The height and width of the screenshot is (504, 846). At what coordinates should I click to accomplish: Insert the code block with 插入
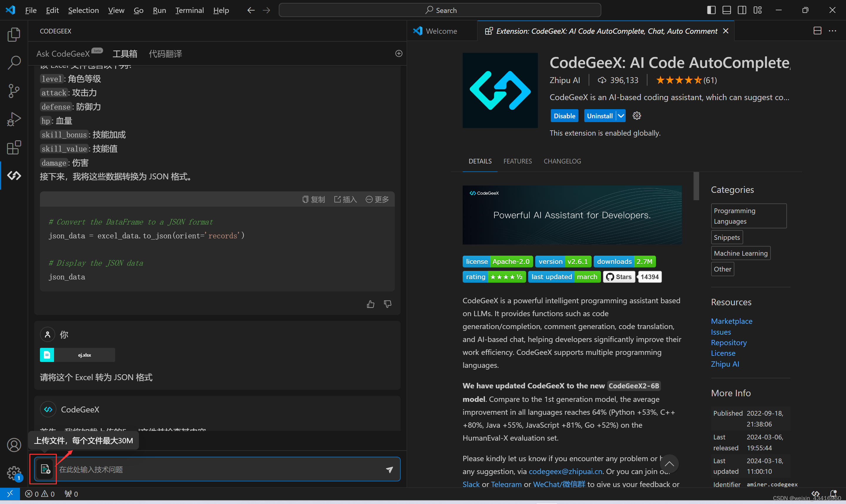pos(345,199)
